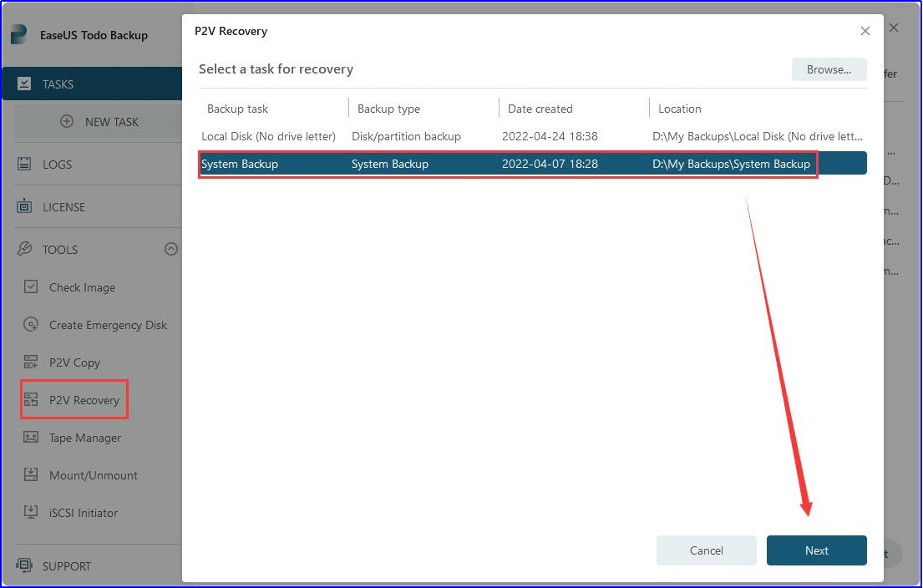Click D:\My Backups\System Backup location cell
923x588 pixels.
pyautogui.click(x=731, y=165)
